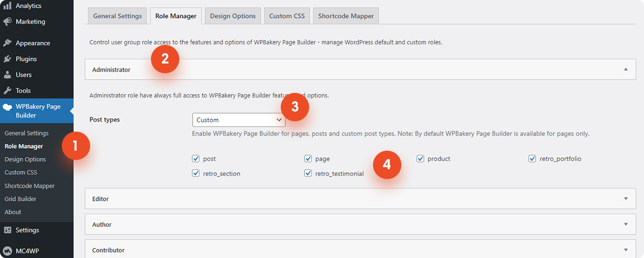Screen dimensions: 644x258
Task: Expand the Editor role section arrow
Action: [x=626, y=199]
